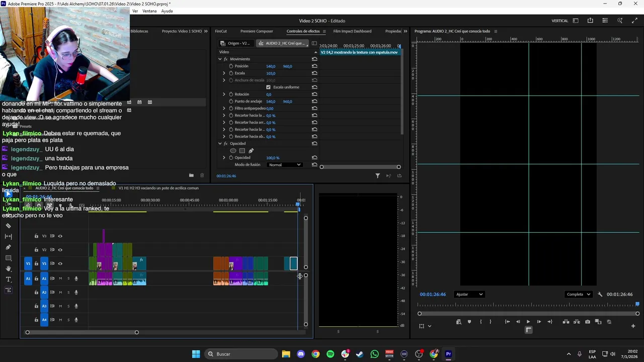Collapse the Opacidad effect group
This screenshot has height=362, width=644.
pyautogui.click(x=220, y=143)
